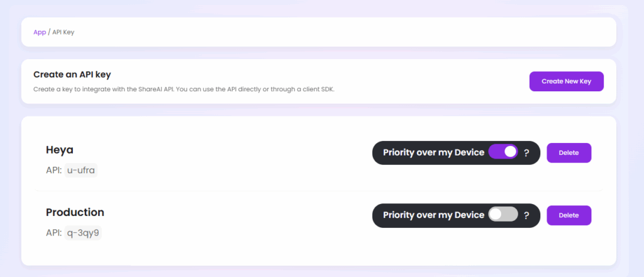Click the Create New Key button
Viewport: 644px width, 277px height.
566,81
